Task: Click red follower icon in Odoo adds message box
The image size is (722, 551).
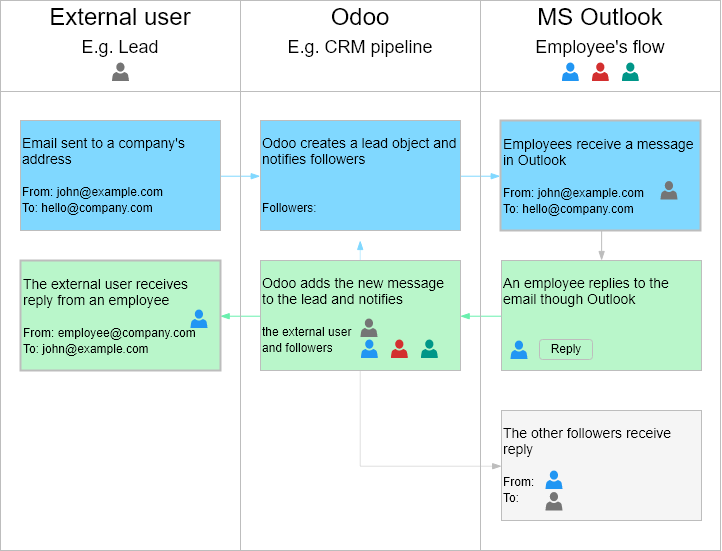Action: tap(399, 349)
